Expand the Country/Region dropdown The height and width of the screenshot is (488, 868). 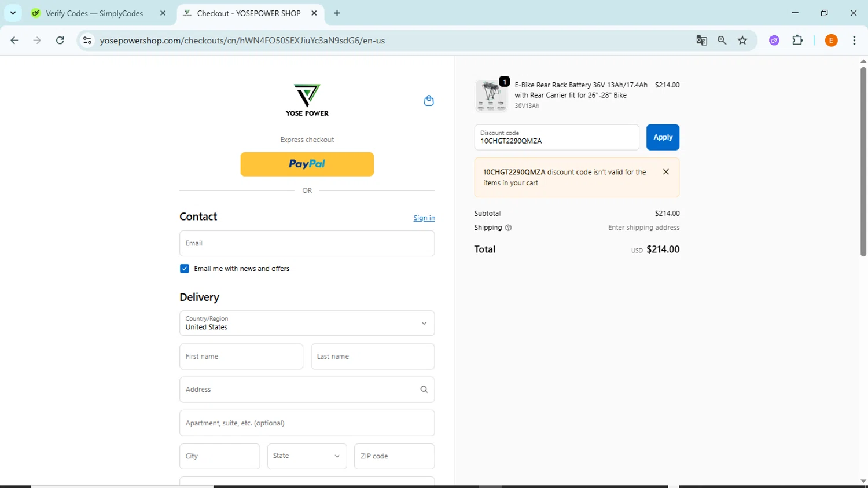307,323
